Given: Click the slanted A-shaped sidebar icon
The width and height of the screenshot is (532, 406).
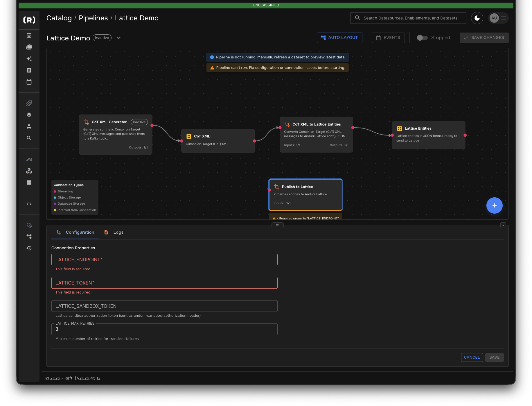Looking at the screenshot, I should [29, 159].
